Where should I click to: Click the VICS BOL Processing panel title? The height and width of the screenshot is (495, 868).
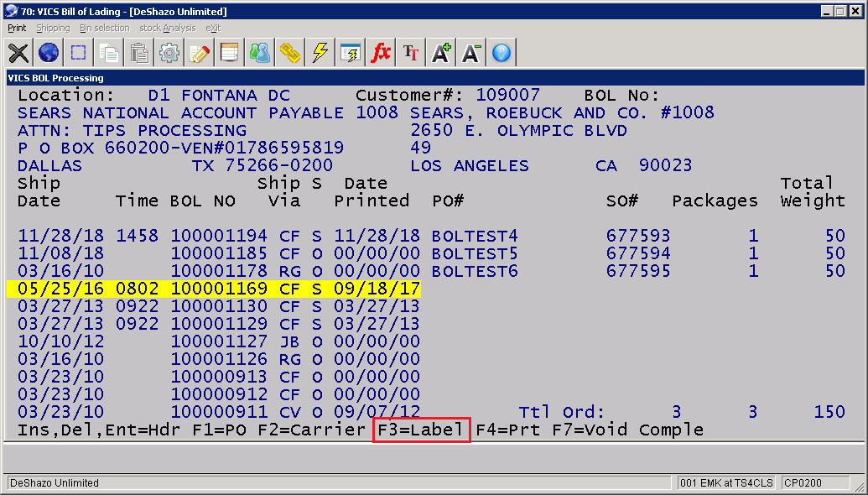(55, 78)
